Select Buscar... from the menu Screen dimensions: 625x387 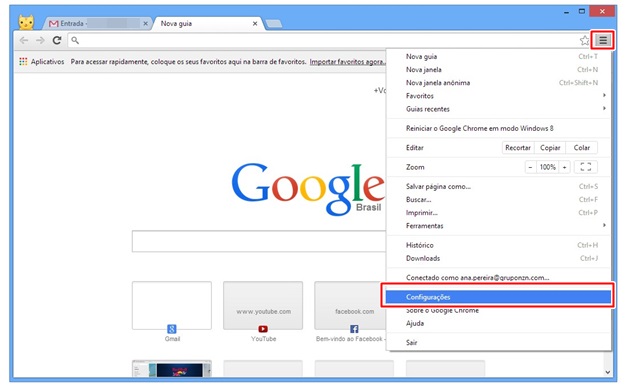click(x=499, y=199)
